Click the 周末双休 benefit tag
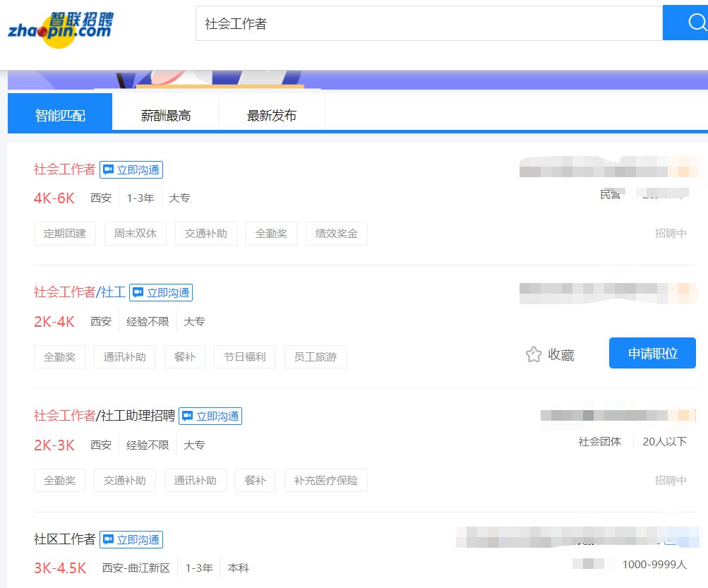The image size is (708, 588). (x=136, y=234)
